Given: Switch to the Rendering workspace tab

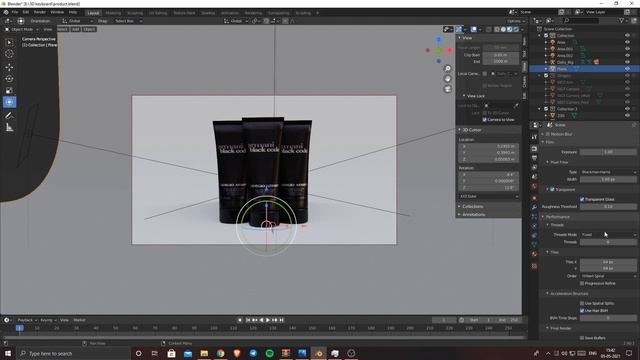Looking at the screenshot, I should (253, 13).
